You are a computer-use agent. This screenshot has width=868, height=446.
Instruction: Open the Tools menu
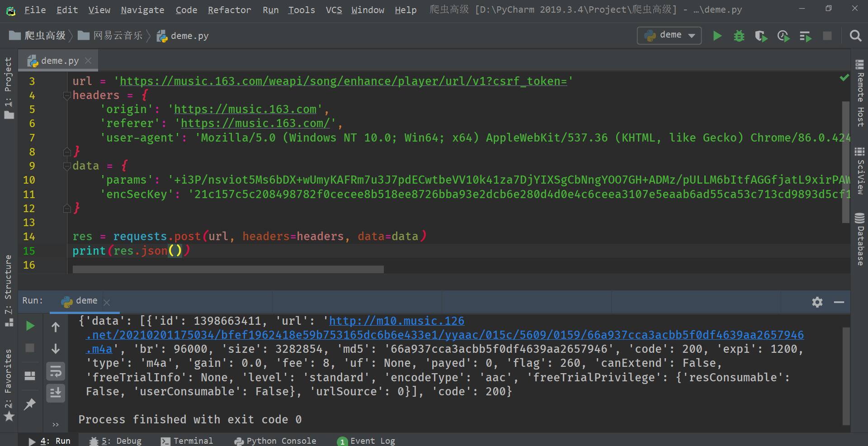click(x=302, y=9)
